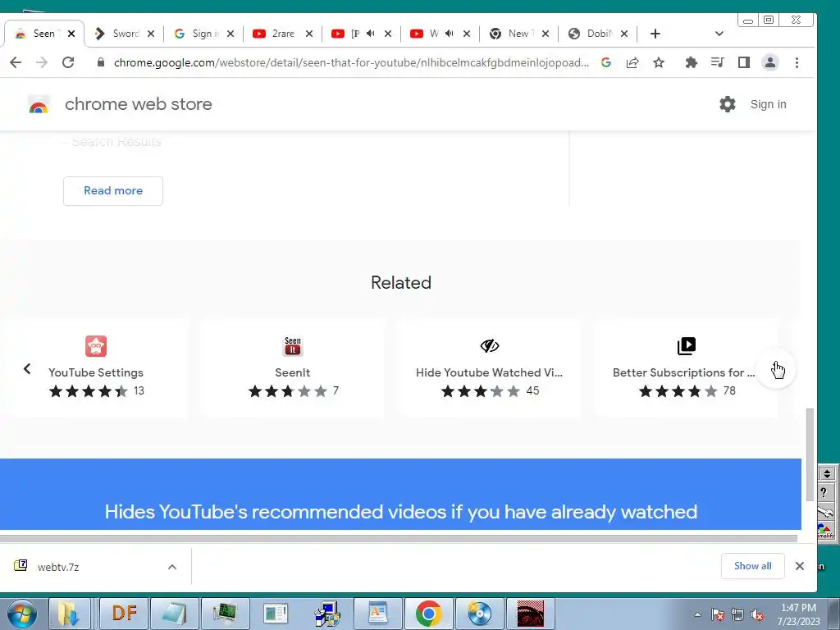Show previous related extensions
Viewport: 840px width, 630px height.
pyautogui.click(x=27, y=368)
